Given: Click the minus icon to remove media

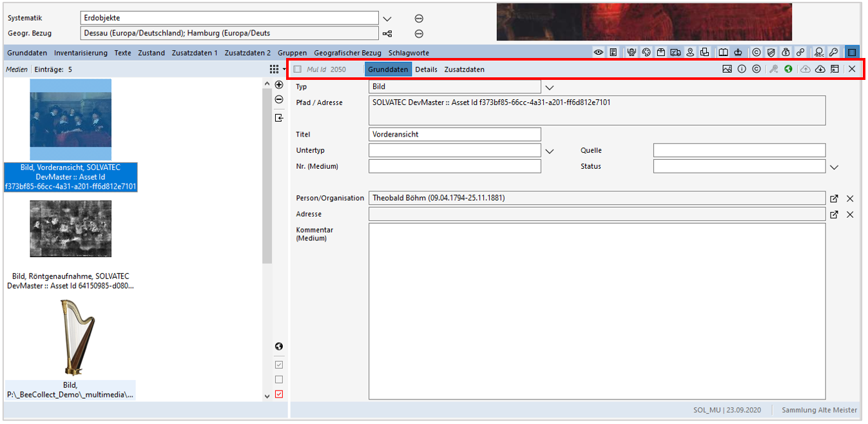Looking at the screenshot, I should [x=279, y=100].
